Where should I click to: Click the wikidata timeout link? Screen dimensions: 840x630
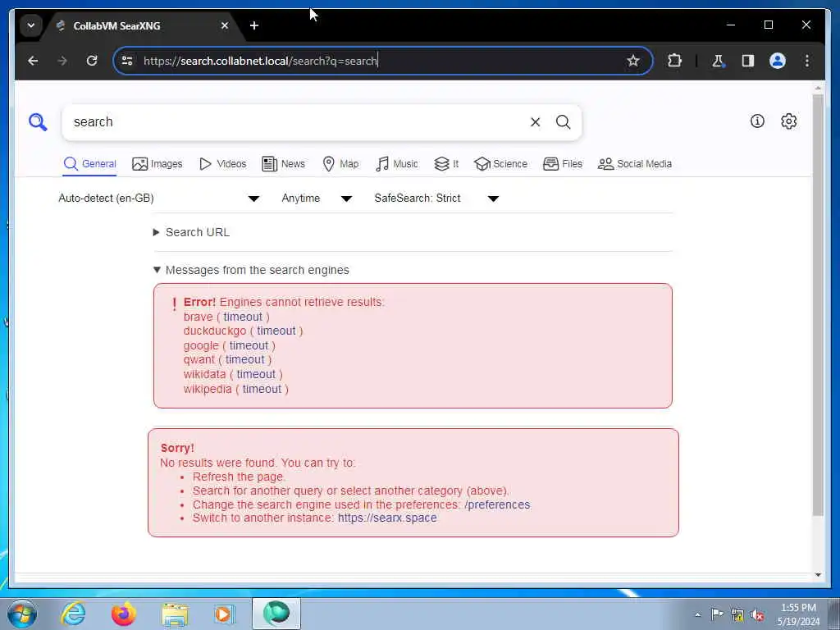(256, 374)
